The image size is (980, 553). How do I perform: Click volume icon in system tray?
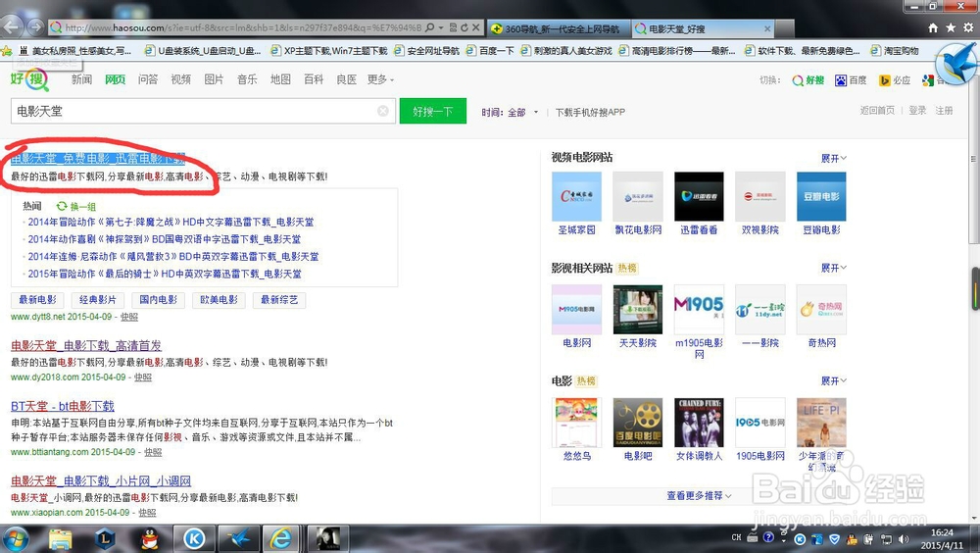coord(904,538)
